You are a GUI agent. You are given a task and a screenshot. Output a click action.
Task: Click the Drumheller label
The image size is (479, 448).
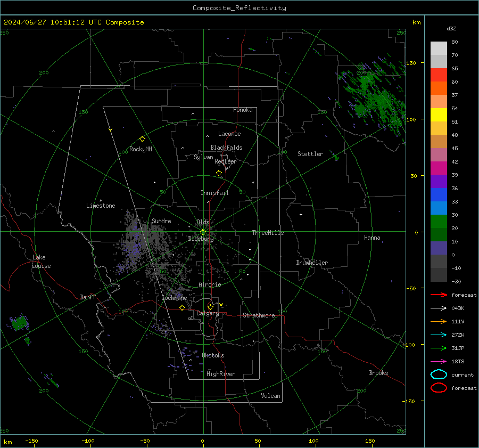[312, 263]
